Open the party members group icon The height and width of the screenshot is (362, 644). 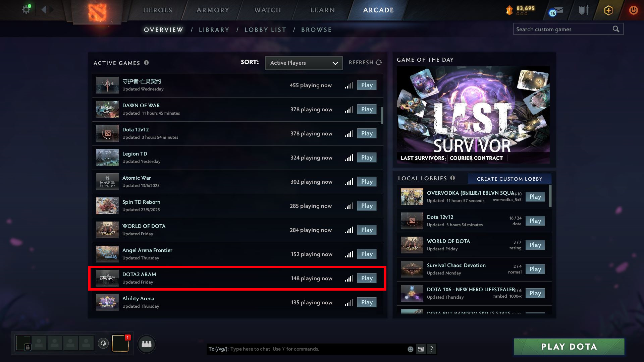147,344
